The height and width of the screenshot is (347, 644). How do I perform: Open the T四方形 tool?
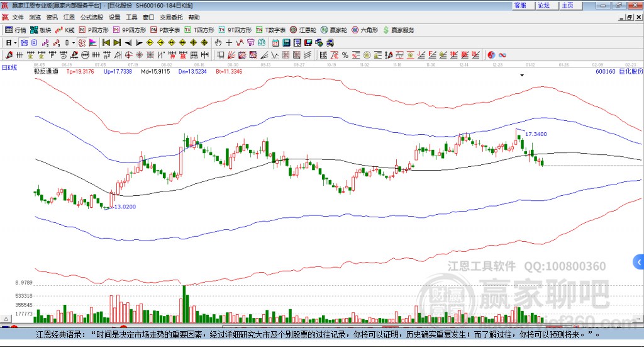199,30
